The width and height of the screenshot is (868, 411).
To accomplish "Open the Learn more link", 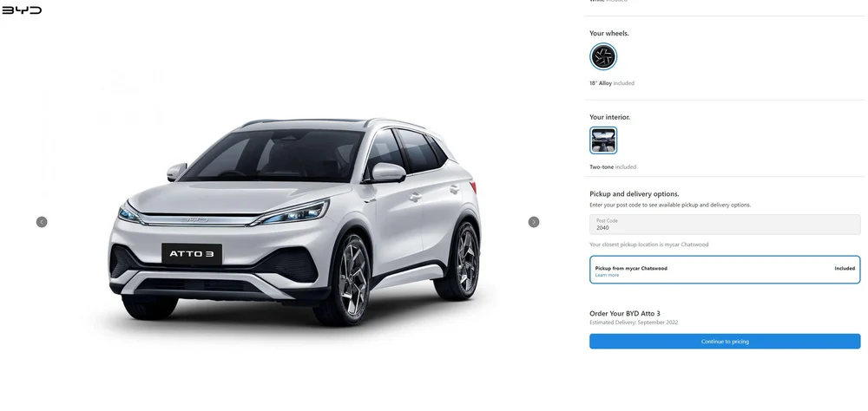I will click(x=607, y=275).
